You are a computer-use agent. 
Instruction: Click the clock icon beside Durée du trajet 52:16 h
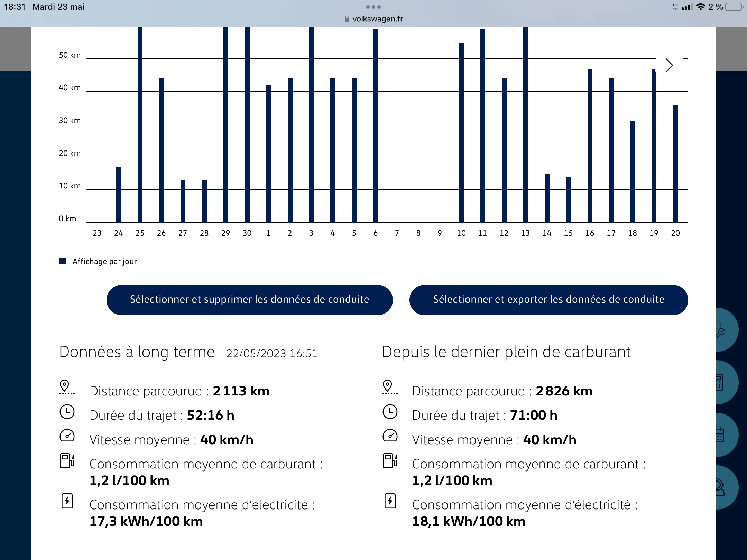[67, 412]
